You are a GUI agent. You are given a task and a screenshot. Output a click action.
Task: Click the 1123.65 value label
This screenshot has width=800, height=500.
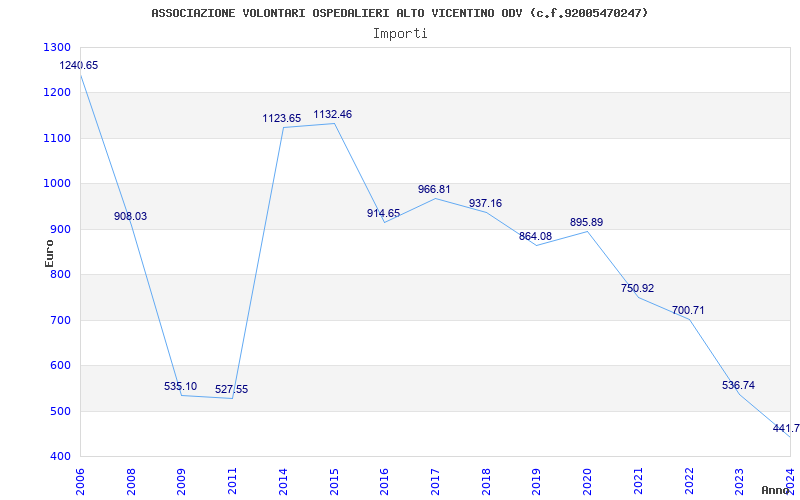pyautogui.click(x=282, y=118)
